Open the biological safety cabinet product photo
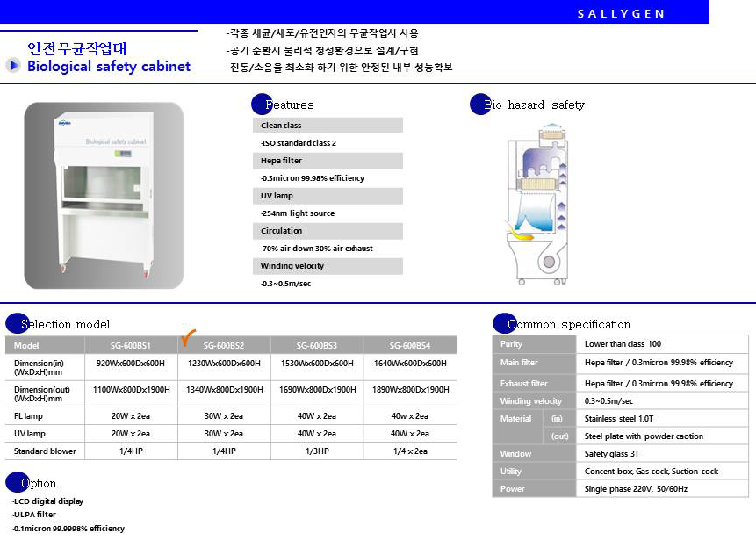Viewport: 756px width, 548px height. pos(104,195)
